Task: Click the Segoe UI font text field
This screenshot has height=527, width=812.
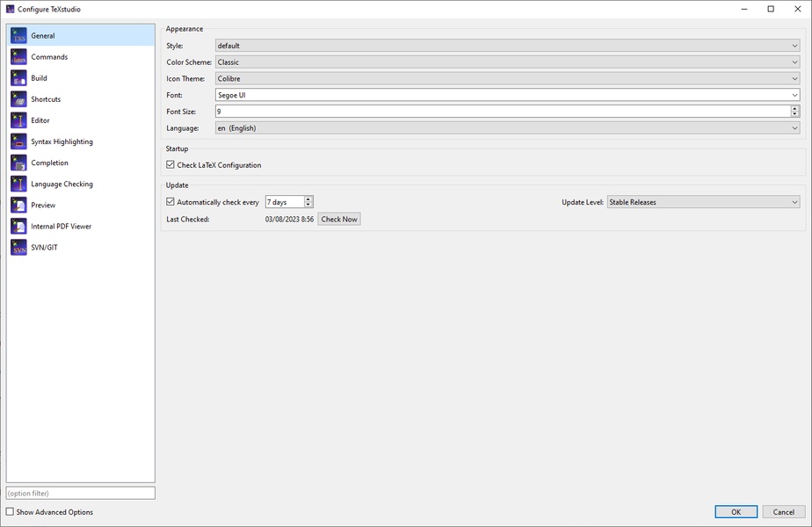Action: (x=503, y=95)
